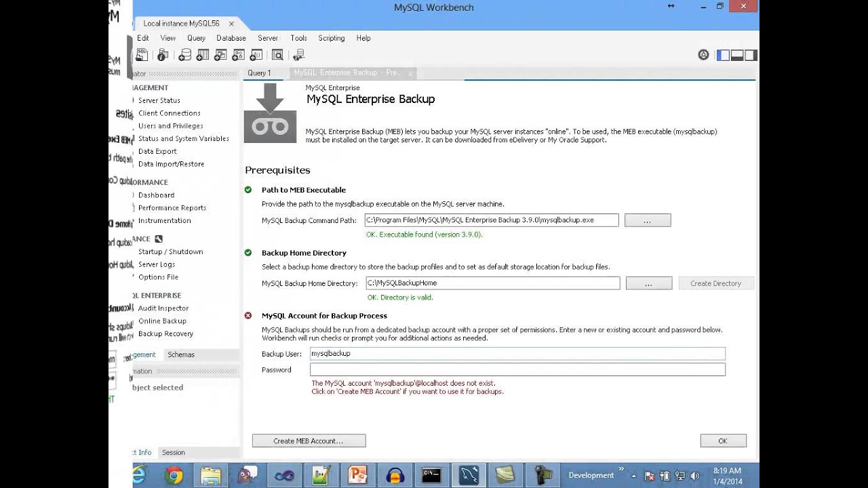Open the schema inspector toolbar icon
Viewport: 868px width, 488px height.
click(163, 55)
